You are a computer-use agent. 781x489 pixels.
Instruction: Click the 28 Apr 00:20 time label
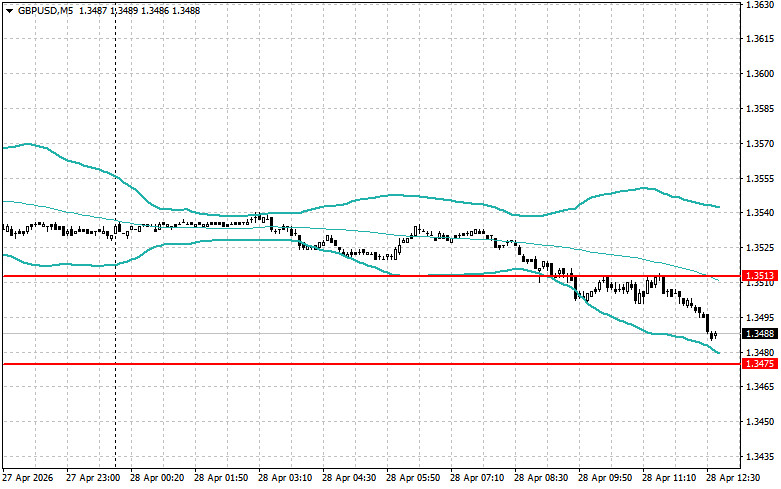(x=157, y=478)
